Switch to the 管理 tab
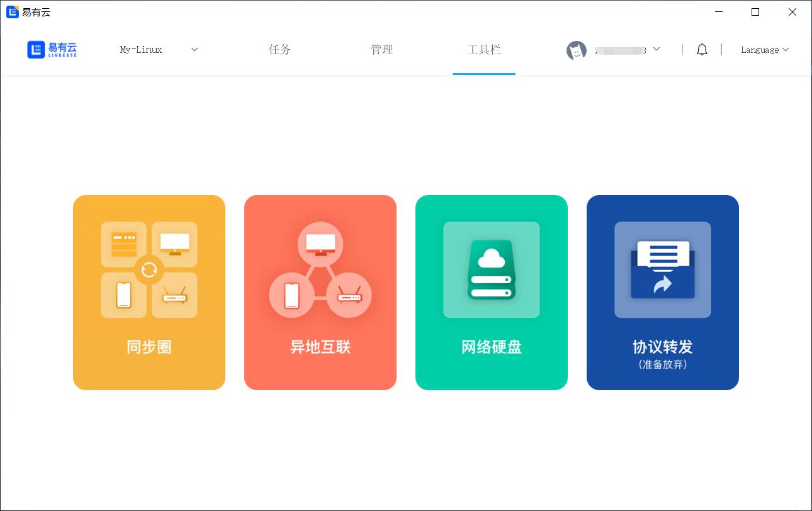The width and height of the screenshot is (812, 511). pyautogui.click(x=381, y=50)
